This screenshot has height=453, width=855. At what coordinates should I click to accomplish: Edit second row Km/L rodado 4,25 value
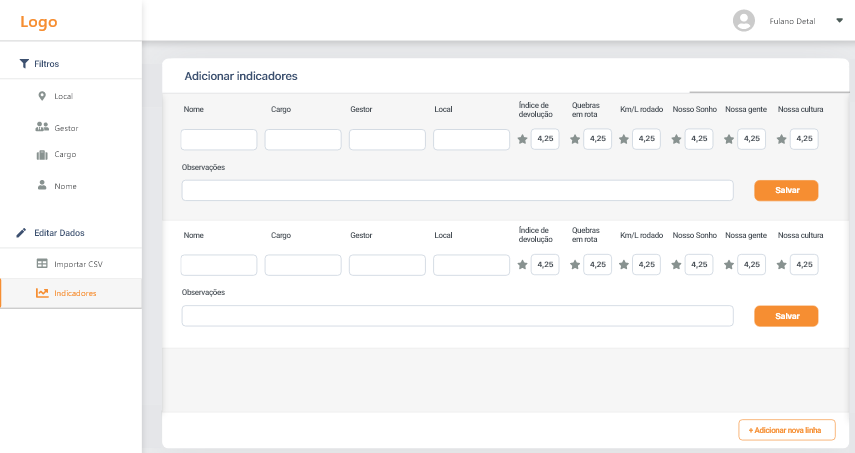pyautogui.click(x=647, y=264)
